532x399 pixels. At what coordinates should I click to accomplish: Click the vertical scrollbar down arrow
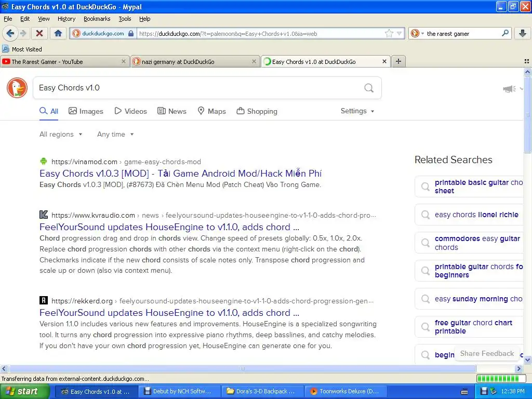point(527,360)
